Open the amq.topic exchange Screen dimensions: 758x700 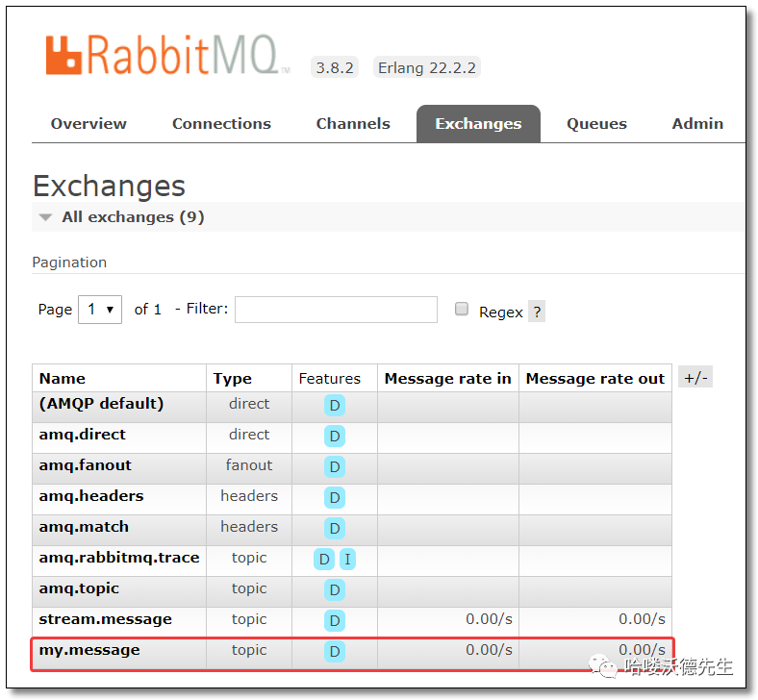[79, 588]
